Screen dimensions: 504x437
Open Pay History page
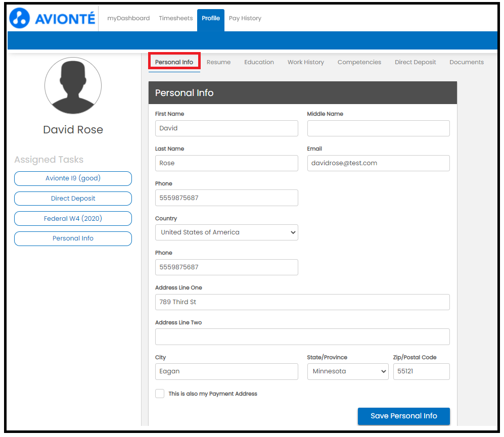pyautogui.click(x=245, y=18)
